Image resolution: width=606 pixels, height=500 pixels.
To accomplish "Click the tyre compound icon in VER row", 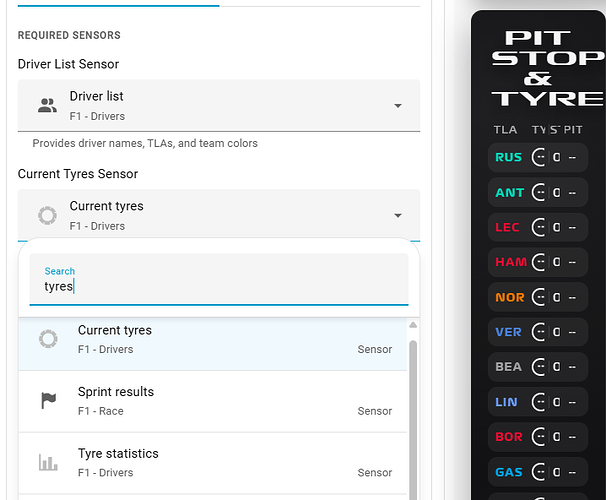I will pos(540,332).
